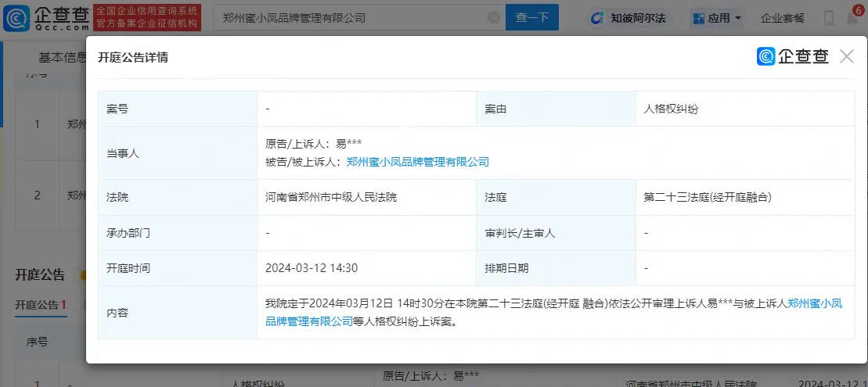Select the 开庭公告 1 sub-tab
The image size is (868, 387).
(x=41, y=305)
